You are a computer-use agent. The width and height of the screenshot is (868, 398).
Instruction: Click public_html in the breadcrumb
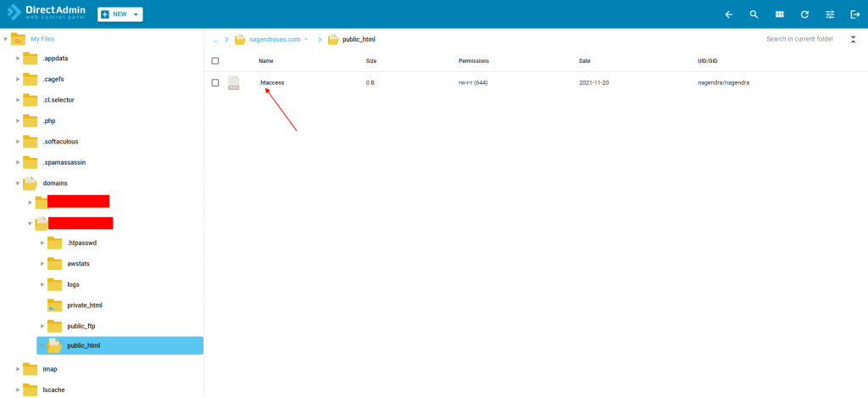[359, 39]
